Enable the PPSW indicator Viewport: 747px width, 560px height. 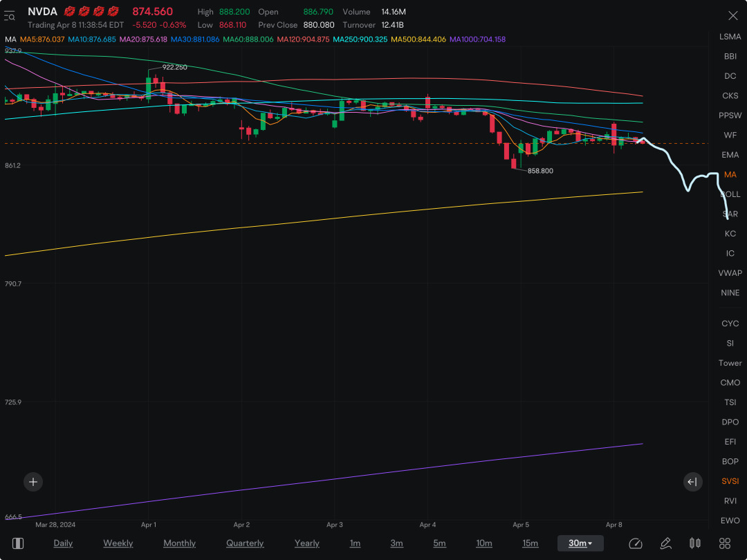(730, 115)
